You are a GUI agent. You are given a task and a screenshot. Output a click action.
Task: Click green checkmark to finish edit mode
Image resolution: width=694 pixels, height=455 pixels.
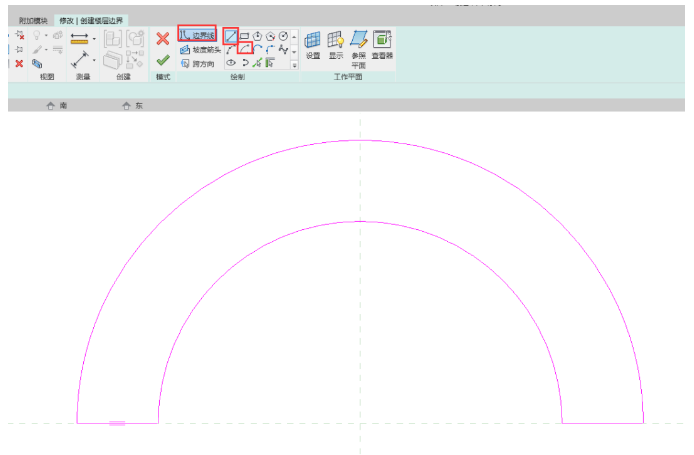[x=162, y=60]
